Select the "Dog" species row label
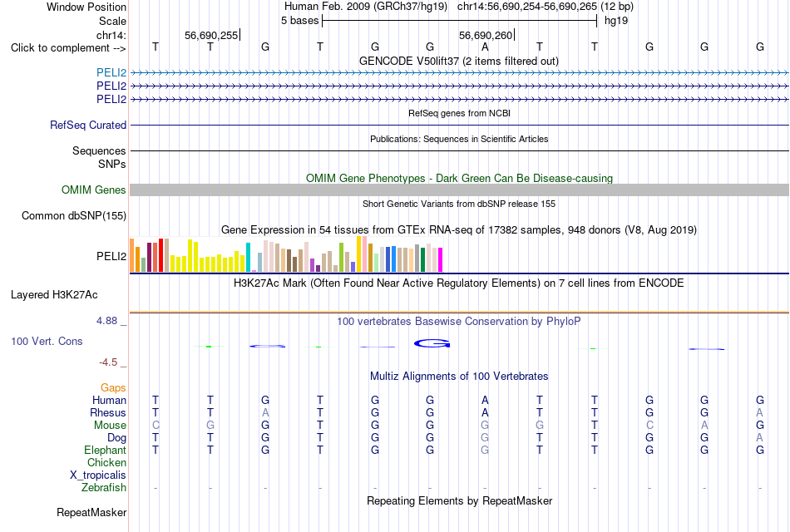790x532 pixels. (116, 438)
